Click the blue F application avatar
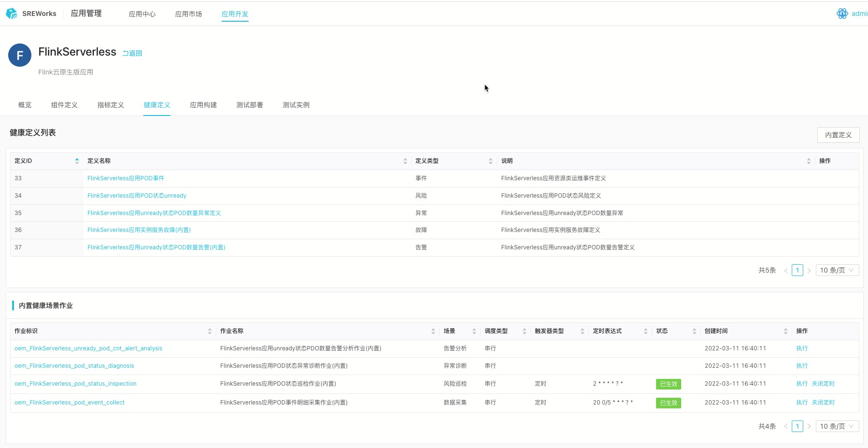868x448 pixels. [x=20, y=55]
